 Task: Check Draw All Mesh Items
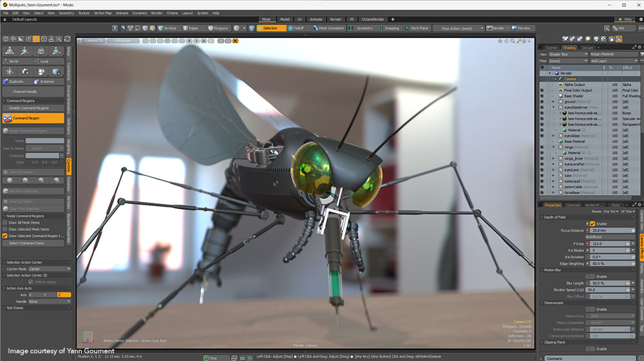point(5,222)
